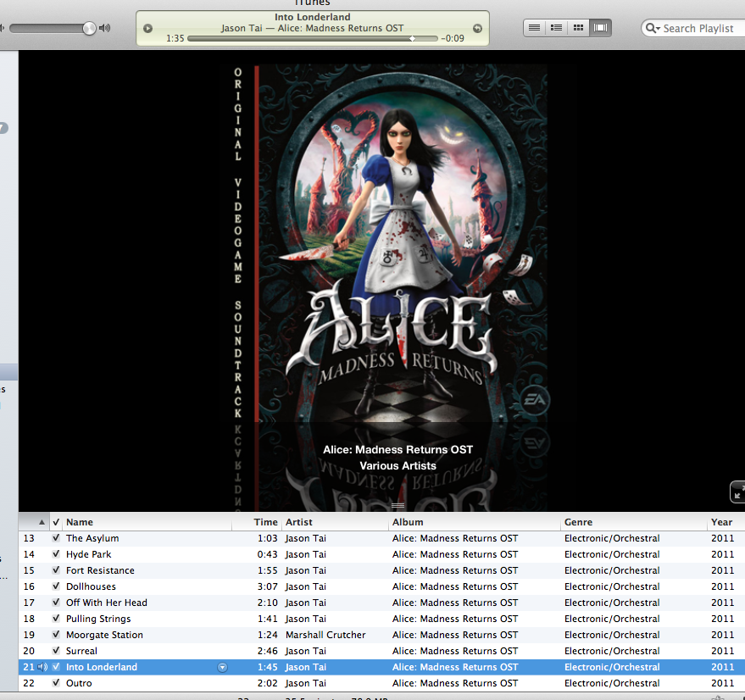This screenshot has width=745, height=700.
Task: Click the left round button in the now-playing display
Action: tap(148, 28)
